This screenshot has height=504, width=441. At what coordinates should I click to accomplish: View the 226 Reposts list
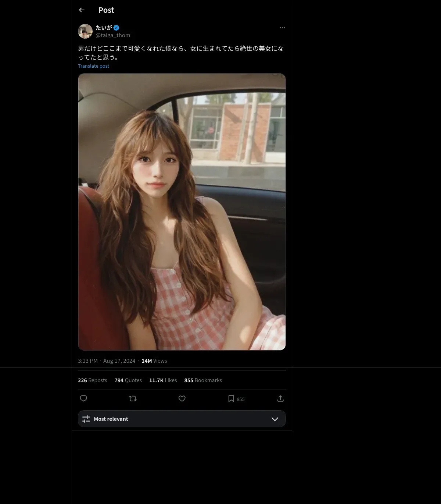click(92, 380)
